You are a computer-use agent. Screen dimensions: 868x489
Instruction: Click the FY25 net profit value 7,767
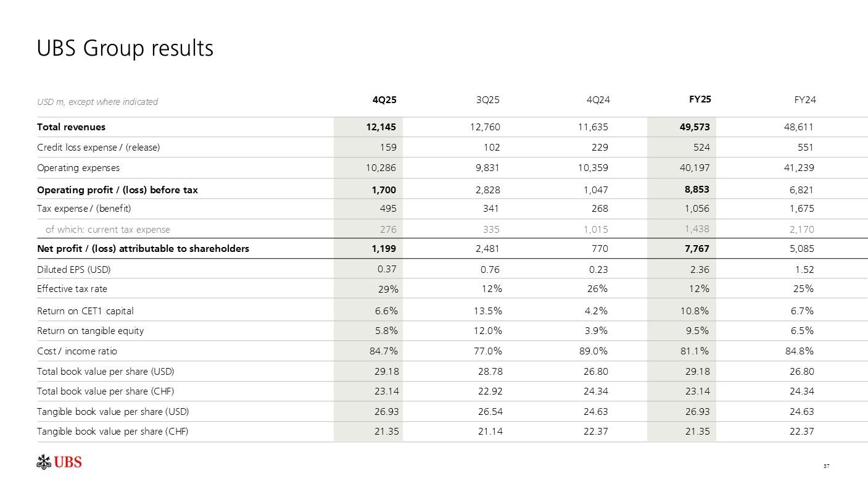click(x=696, y=249)
